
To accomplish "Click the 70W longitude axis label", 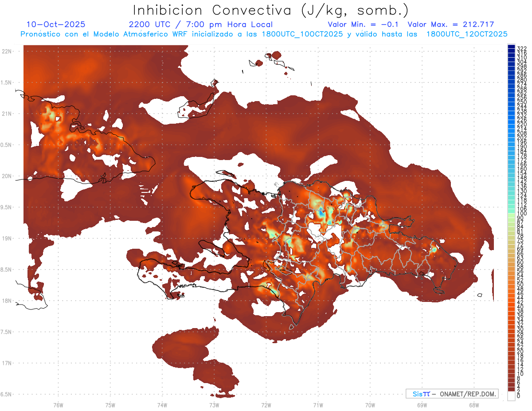I will [370, 405].
